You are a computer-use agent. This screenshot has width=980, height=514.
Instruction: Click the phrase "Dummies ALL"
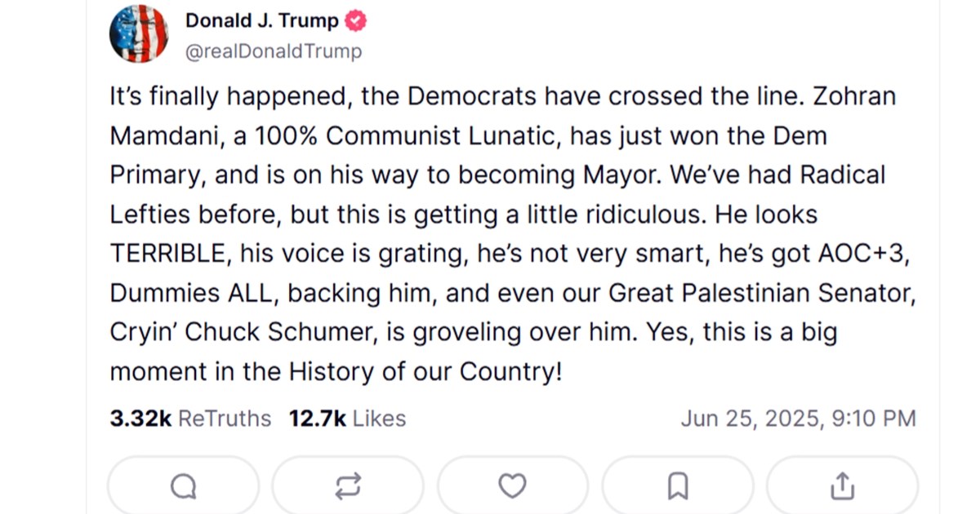(x=194, y=293)
